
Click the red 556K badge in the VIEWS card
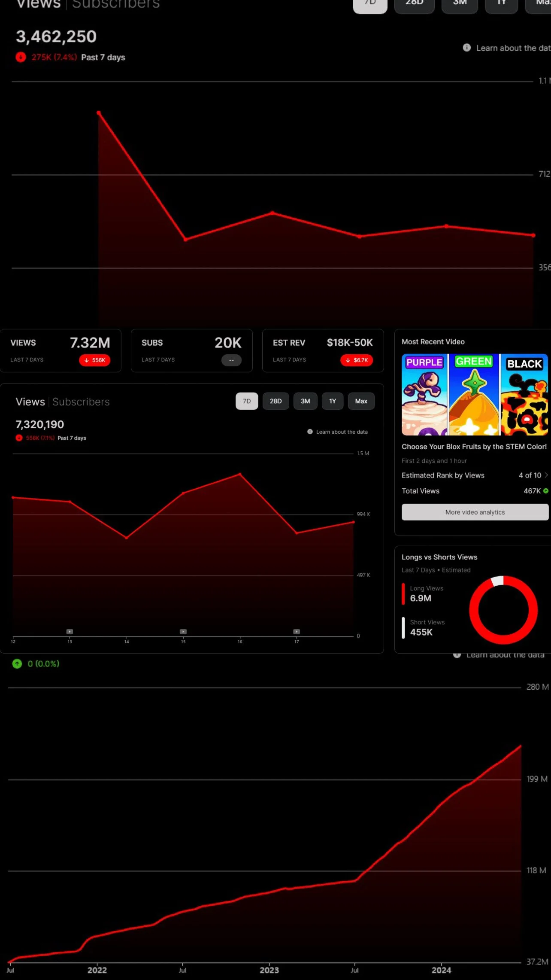click(x=95, y=360)
